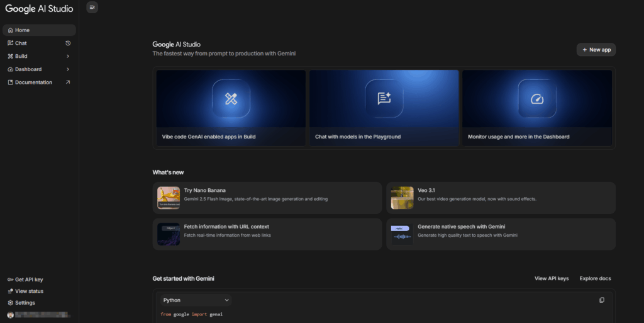Click the Google AI Studio logo
The height and width of the screenshot is (323, 644).
(39, 9)
